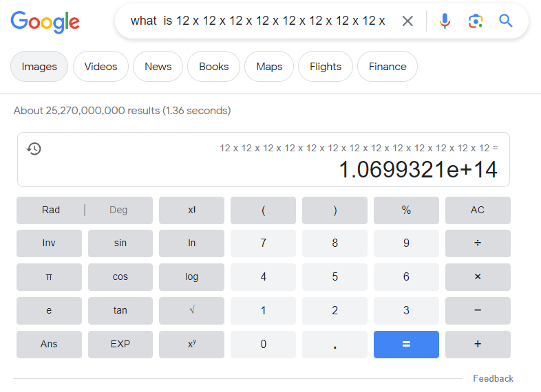Click the blue equals button
This screenshot has height=392, width=541.
point(406,345)
